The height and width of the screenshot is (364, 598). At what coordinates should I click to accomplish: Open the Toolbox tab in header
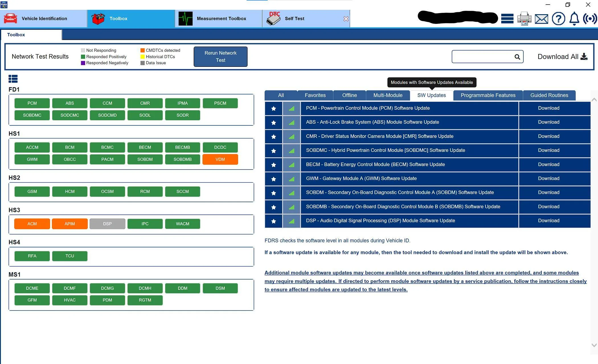131,19
